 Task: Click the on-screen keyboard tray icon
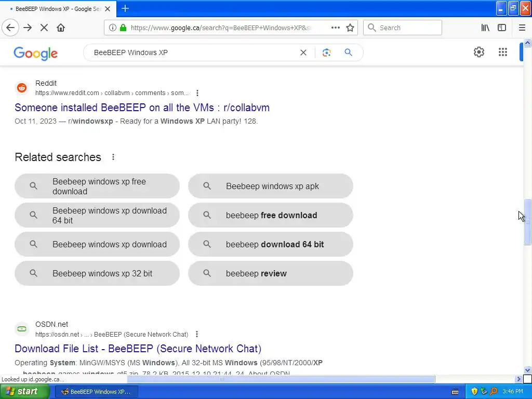tap(455, 392)
